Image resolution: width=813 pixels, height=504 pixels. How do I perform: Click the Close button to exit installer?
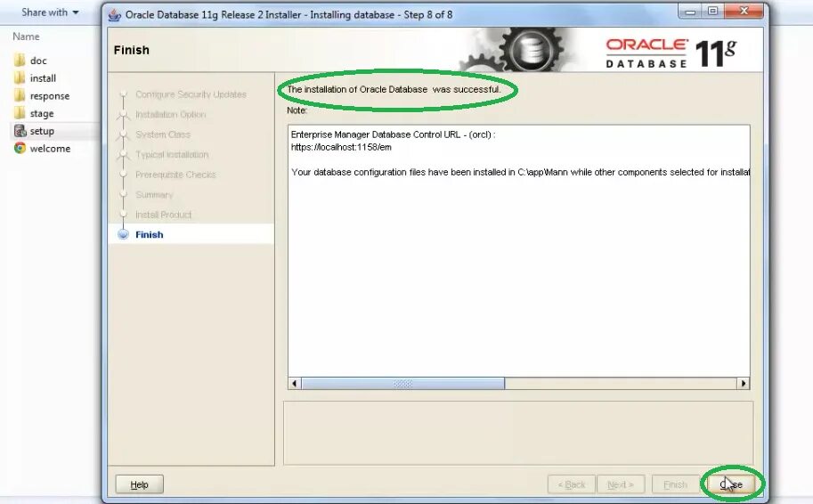click(731, 484)
